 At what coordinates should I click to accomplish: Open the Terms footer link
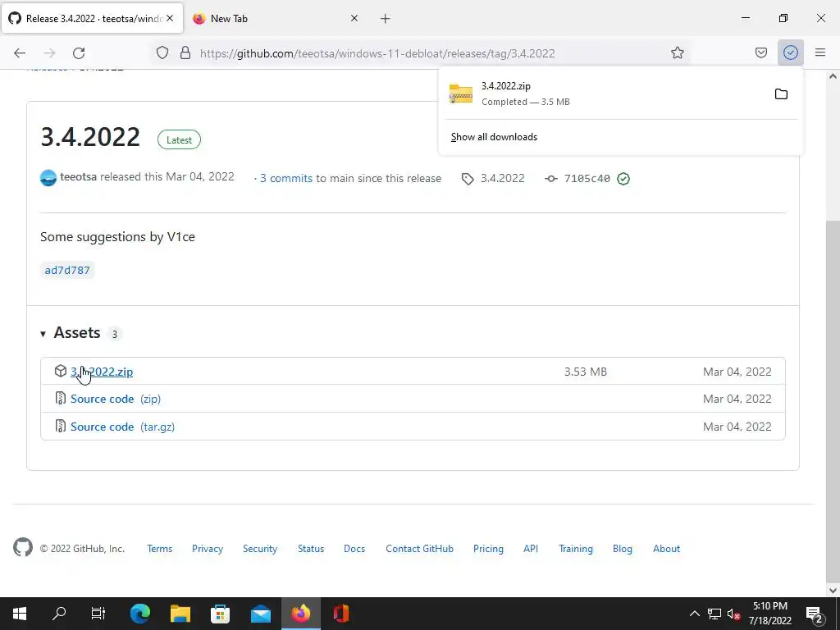coord(160,549)
